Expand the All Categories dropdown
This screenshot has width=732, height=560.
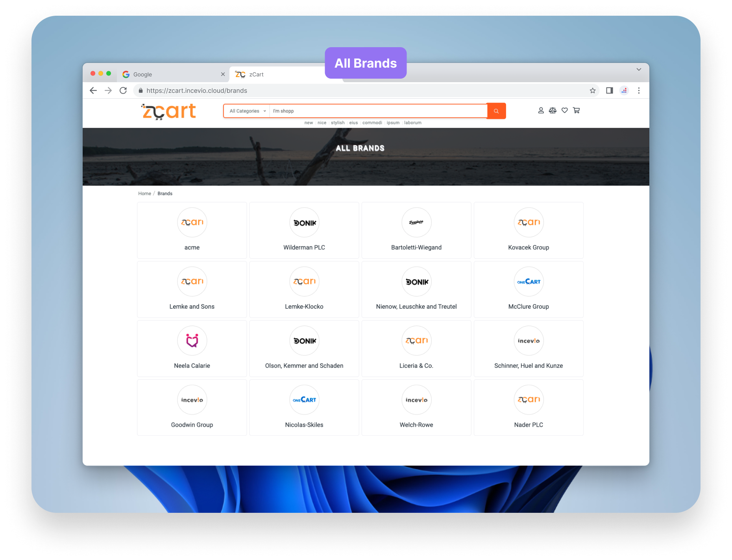click(x=247, y=111)
